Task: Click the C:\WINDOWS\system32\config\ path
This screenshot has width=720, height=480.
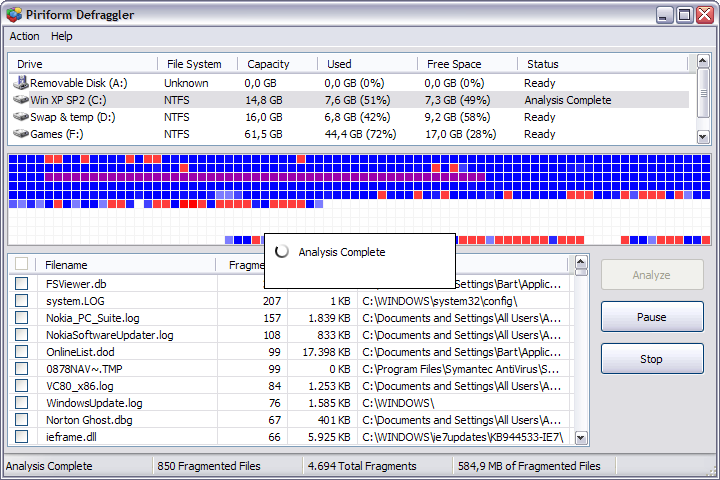Action: click(440, 301)
